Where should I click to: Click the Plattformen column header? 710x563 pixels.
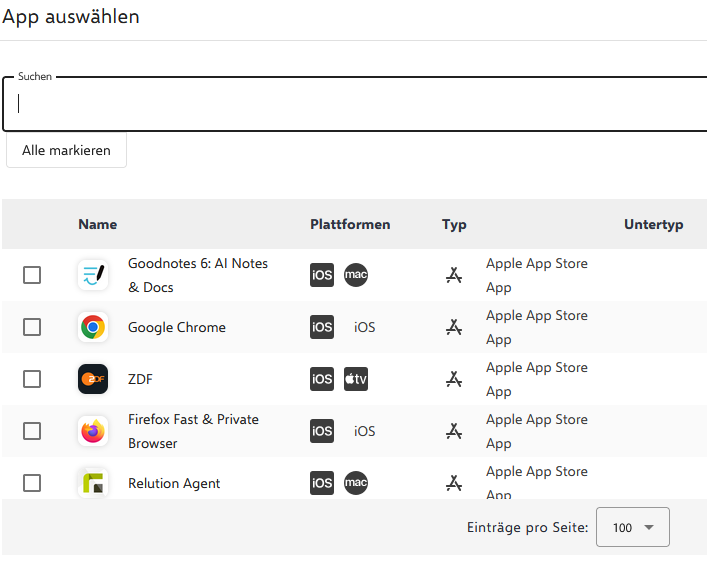pos(350,224)
